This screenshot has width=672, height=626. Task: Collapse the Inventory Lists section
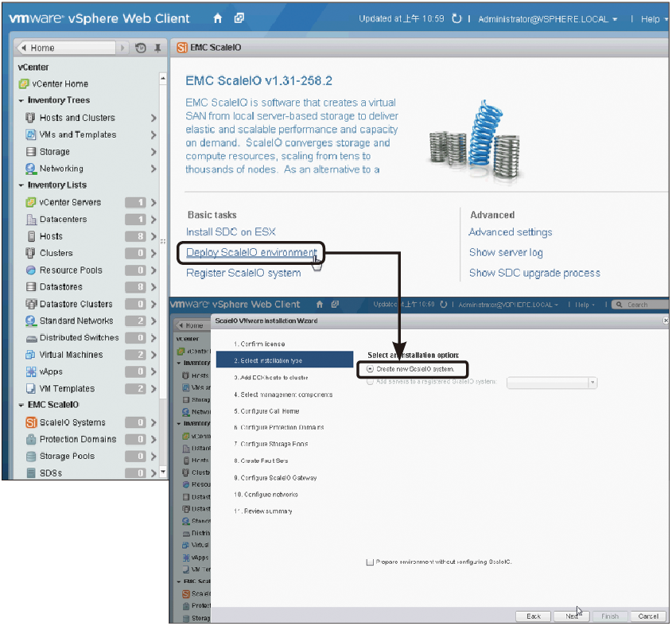point(21,185)
